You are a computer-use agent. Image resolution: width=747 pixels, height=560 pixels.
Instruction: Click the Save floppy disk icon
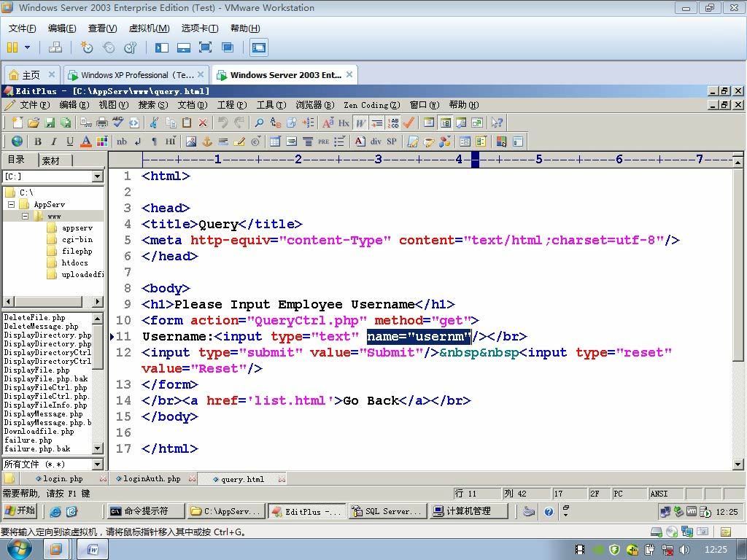click(50, 122)
